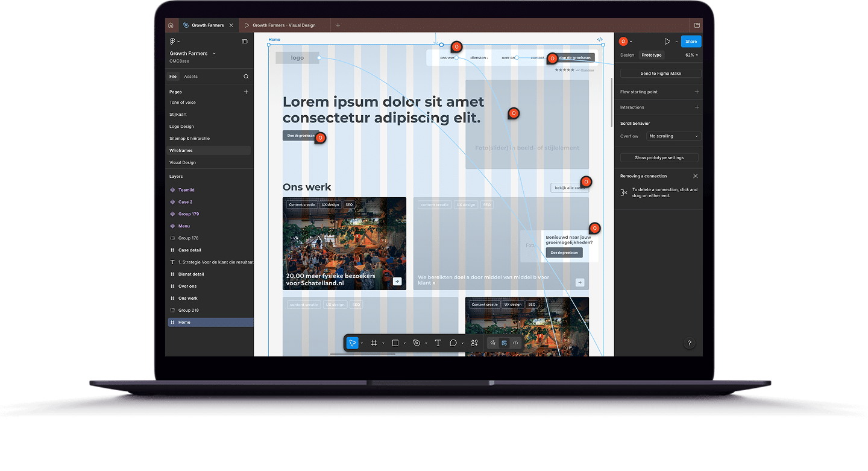868x471 pixels.
Task: Select the Rectangle shape tool
Action: click(x=395, y=343)
